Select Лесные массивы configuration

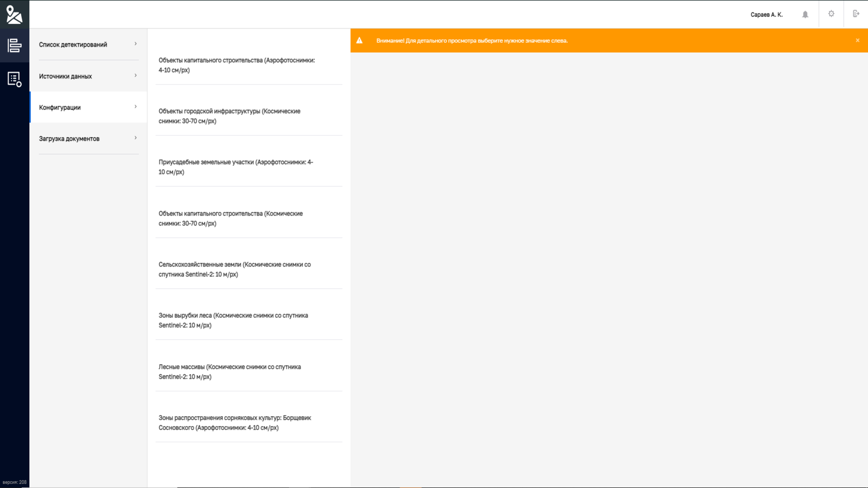[249, 372]
